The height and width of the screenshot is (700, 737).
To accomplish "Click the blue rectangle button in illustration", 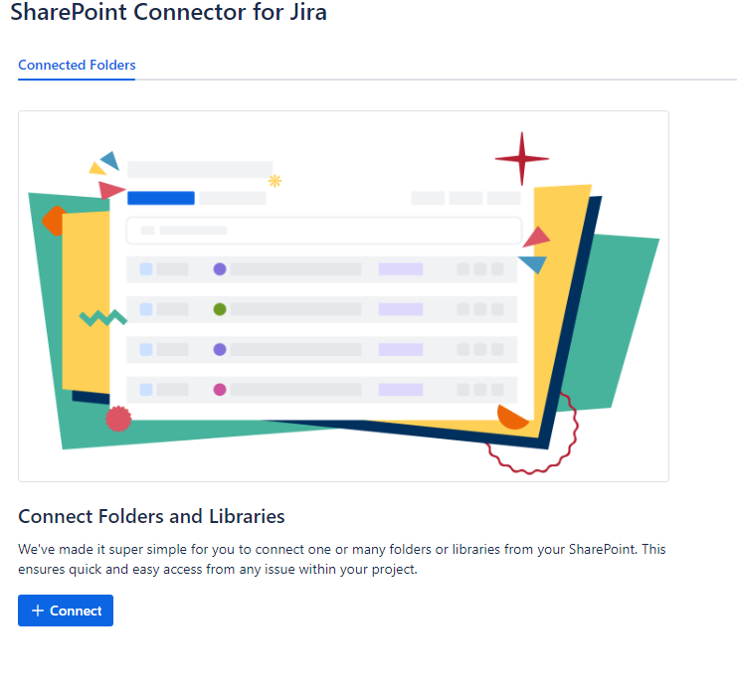I will point(160,198).
